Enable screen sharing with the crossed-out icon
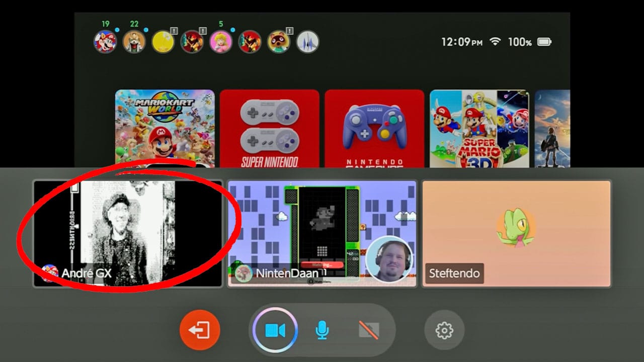 [368, 330]
